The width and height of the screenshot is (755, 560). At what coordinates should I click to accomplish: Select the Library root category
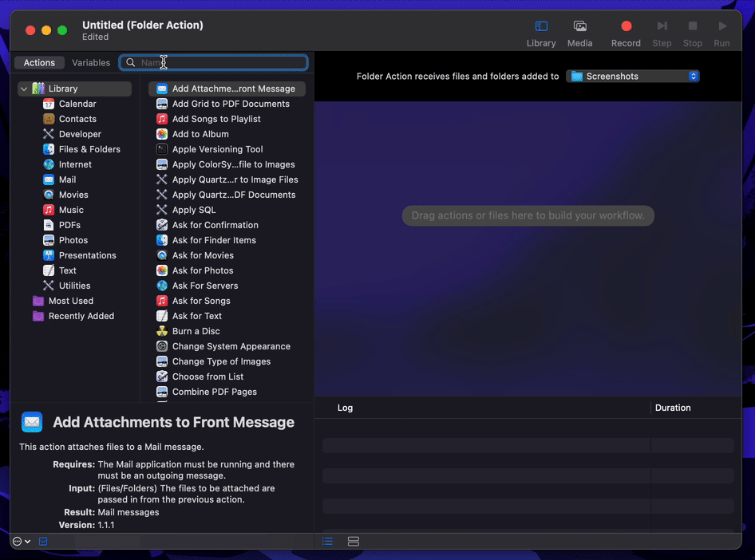tap(75, 89)
